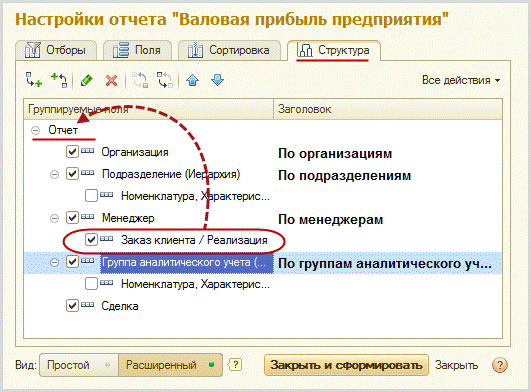Click the Заголовок column header
The image size is (531, 392).
pos(388,109)
